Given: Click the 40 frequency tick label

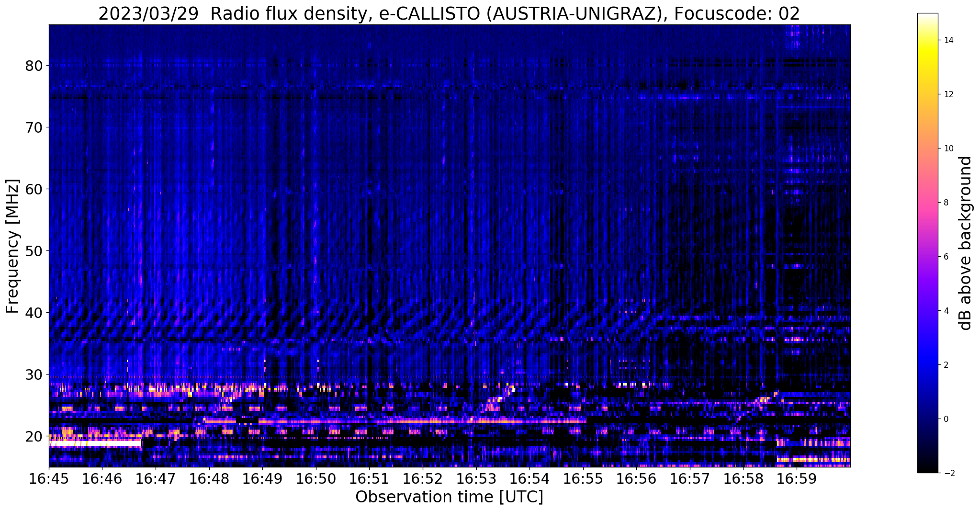Looking at the screenshot, I should tap(34, 313).
